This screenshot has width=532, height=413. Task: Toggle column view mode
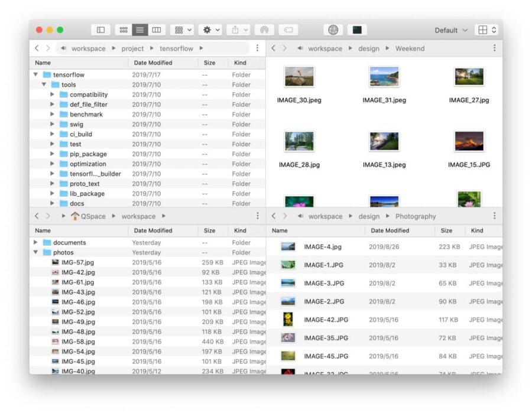pyautogui.click(x=155, y=30)
